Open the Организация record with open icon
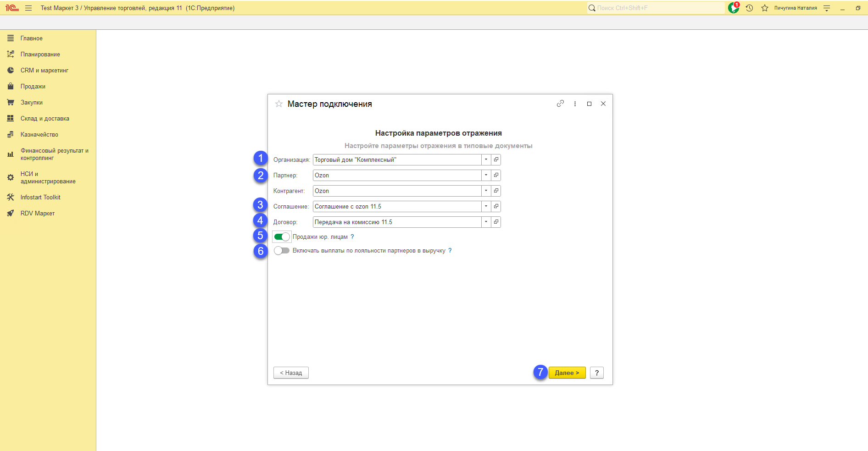Viewport: 868px width, 451px height. pyautogui.click(x=496, y=159)
